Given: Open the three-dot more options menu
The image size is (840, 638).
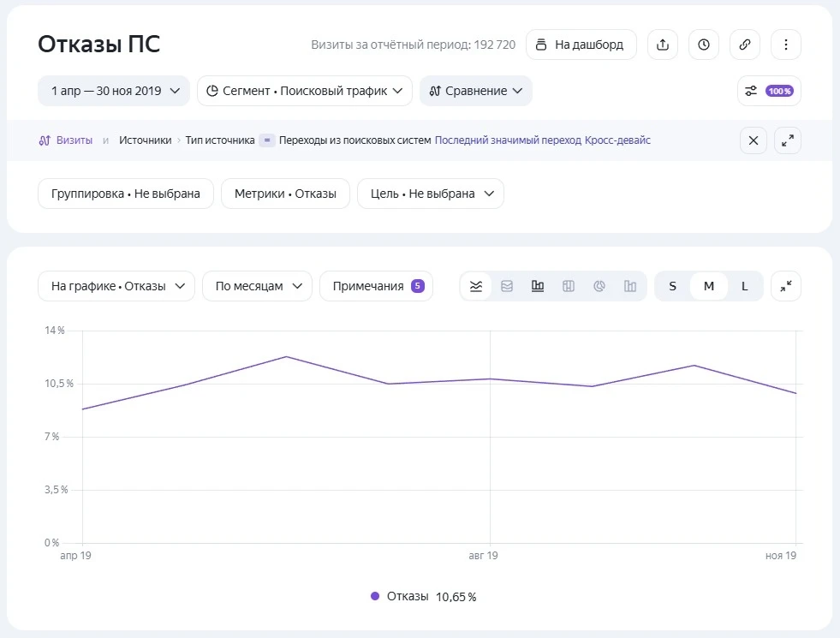Looking at the screenshot, I should click(x=786, y=45).
